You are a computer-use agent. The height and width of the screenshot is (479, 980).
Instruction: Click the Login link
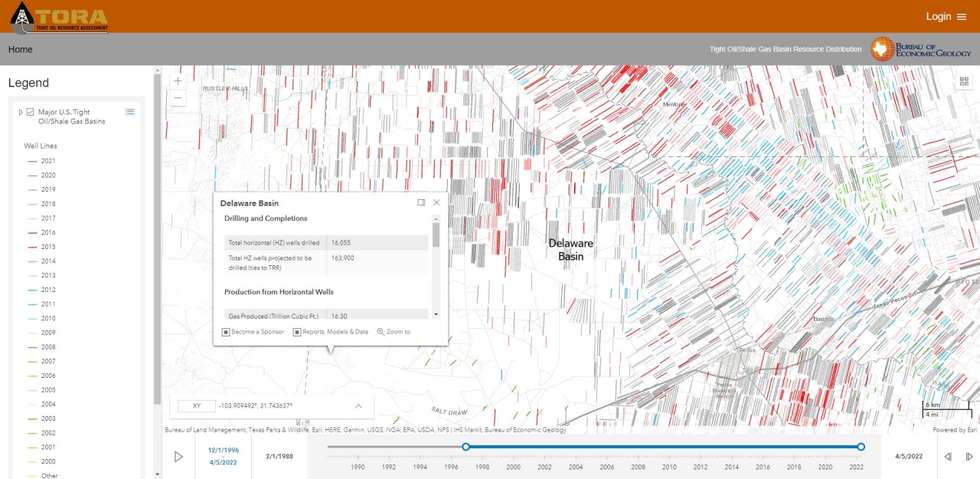[939, 17]
